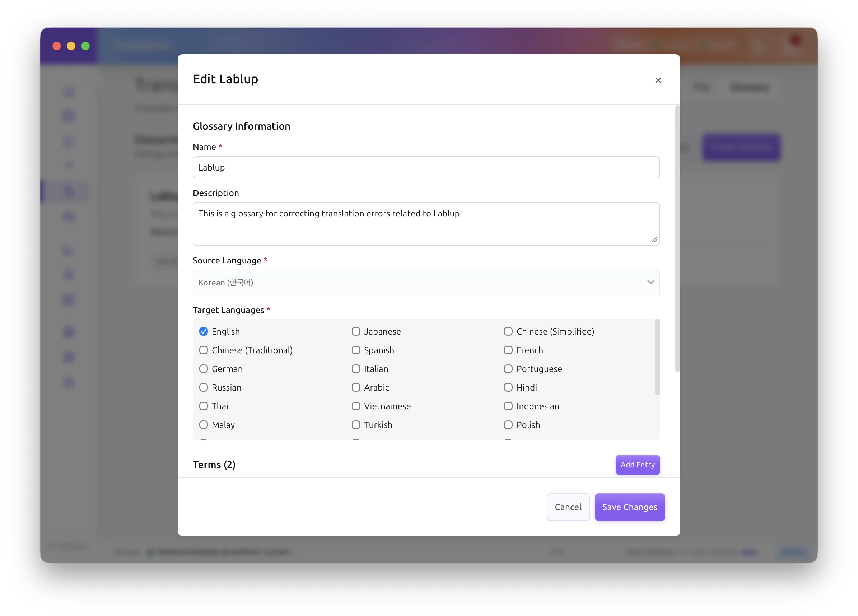Uncheck the English target language
Image resolution: width=858 pixels, height=616 pixels.
[x=204, y=331]
